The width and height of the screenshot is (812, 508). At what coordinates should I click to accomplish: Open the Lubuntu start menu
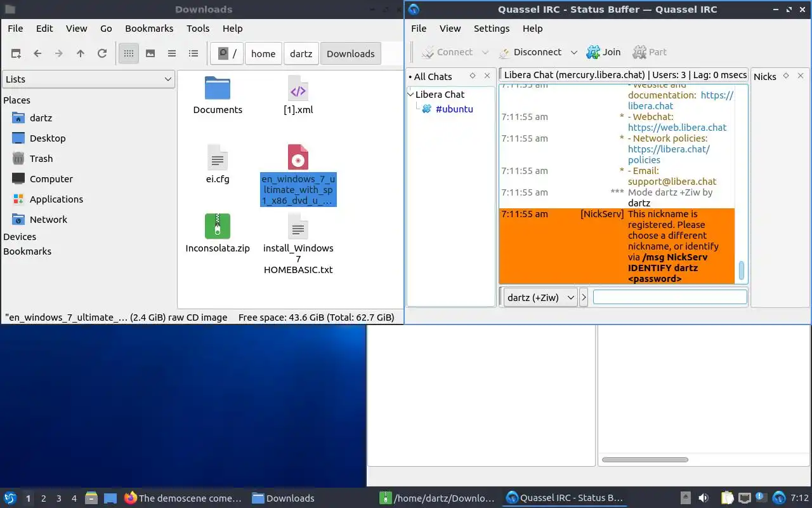10,498
